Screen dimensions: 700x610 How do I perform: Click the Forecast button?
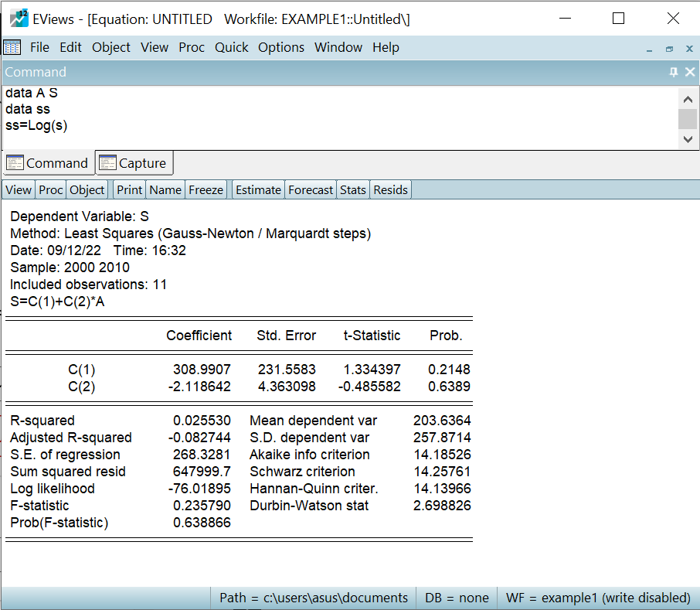311,189
